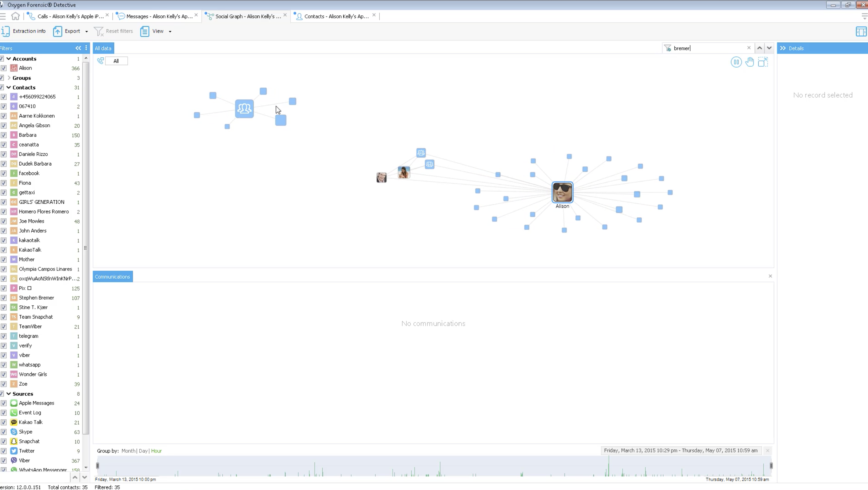Toggle the Snapchat source checkbox
This screenshot has width=868, height=490.
point(4,441)
